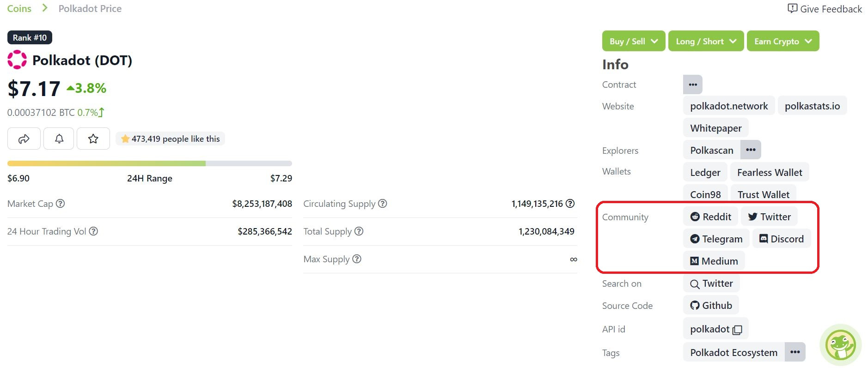The height and width of the screenshot is (368, 868).
Task: Open the Earn Crypto dropdown
Action: [x=783, y=41]
